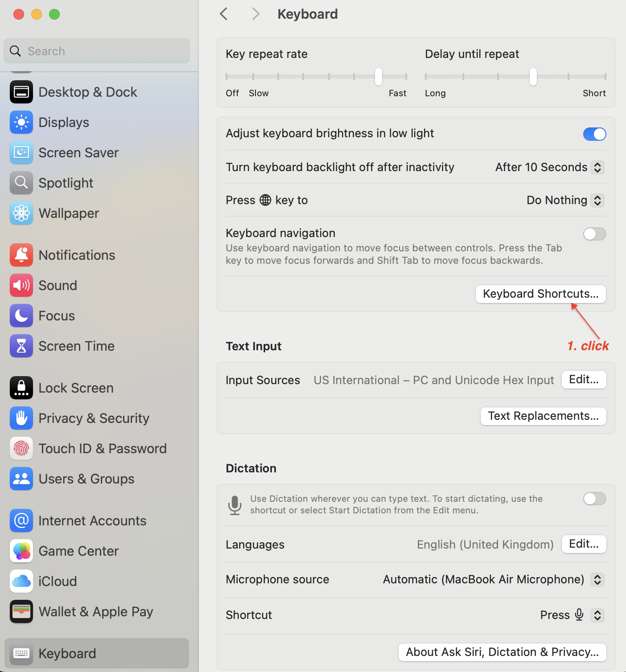Open the Displays settings icon

tap(21, 122)
